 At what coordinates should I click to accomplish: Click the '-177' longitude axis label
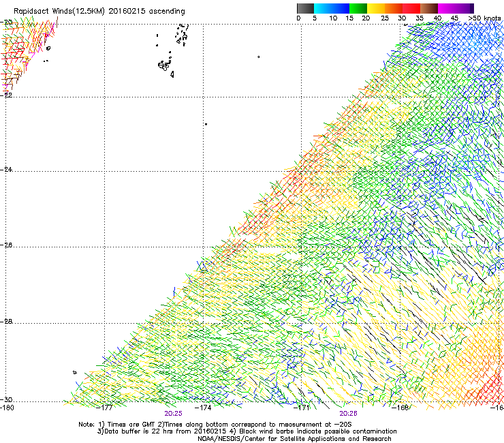(105, 408)
